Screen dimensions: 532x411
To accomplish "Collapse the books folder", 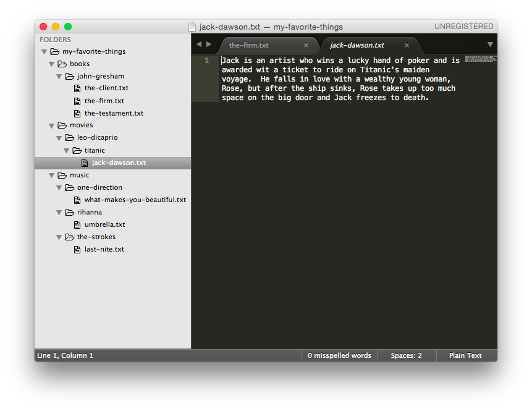I will 52,64.
